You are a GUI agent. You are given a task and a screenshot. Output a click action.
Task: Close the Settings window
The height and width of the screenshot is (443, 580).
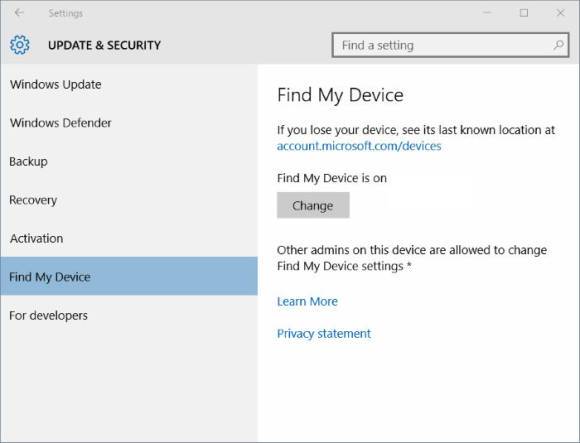click(560, 13)
